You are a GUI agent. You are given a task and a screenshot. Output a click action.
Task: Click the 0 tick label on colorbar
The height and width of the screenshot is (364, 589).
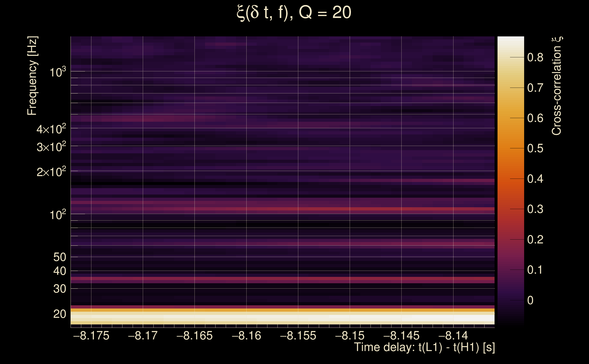(530, 300)
